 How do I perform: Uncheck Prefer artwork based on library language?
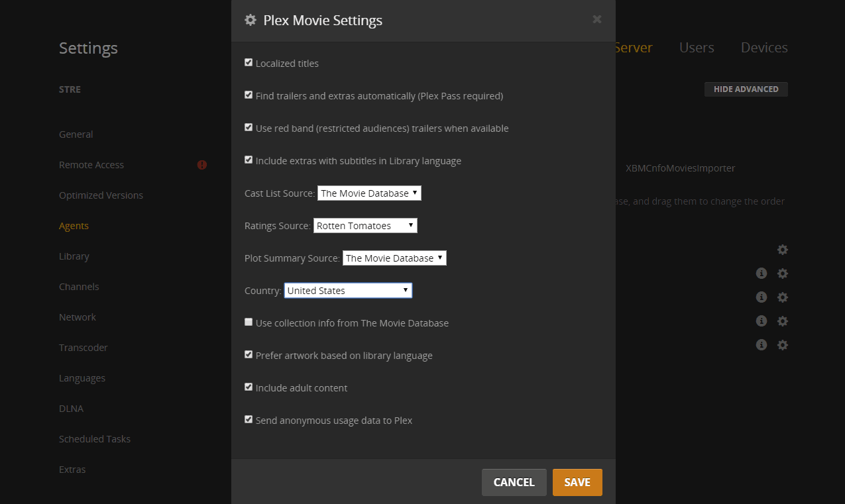point(249,355)
